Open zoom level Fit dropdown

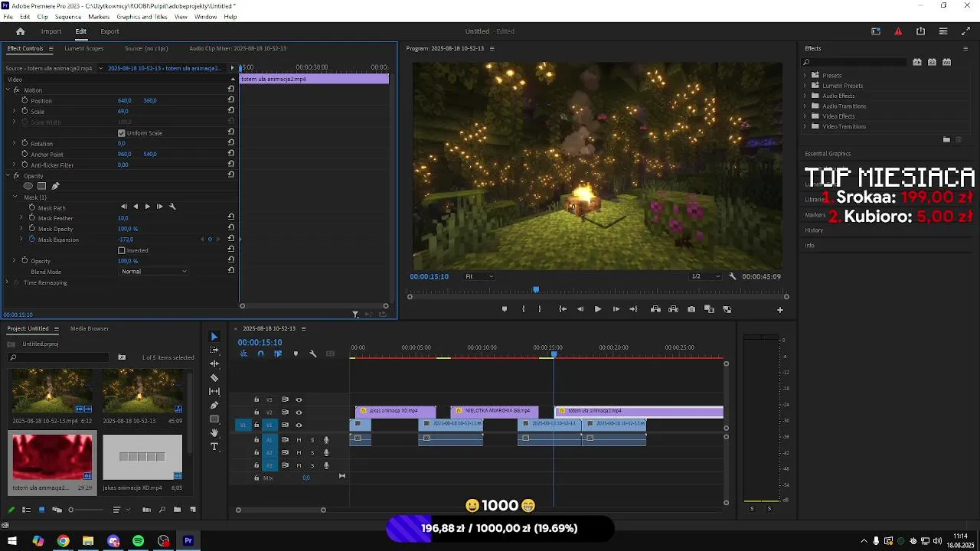tap(479, 276)
